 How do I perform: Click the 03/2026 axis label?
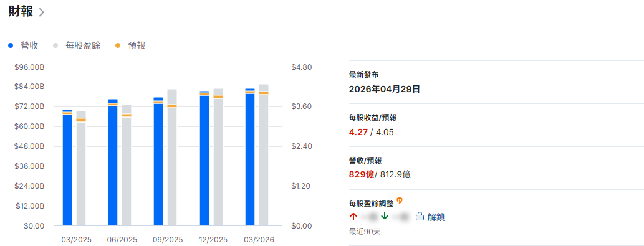pos(259,239)
